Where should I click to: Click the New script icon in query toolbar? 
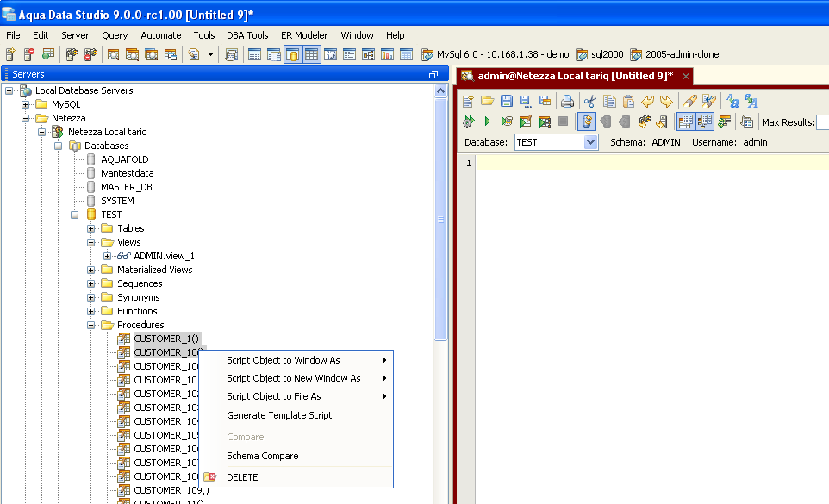(x=468, y=101)
